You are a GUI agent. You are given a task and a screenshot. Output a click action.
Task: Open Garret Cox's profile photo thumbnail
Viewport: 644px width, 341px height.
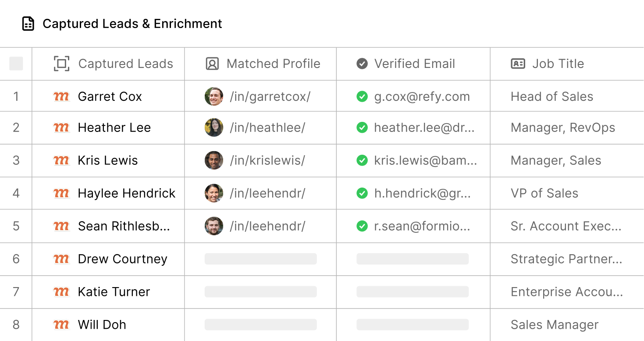(x=214, y=96)
